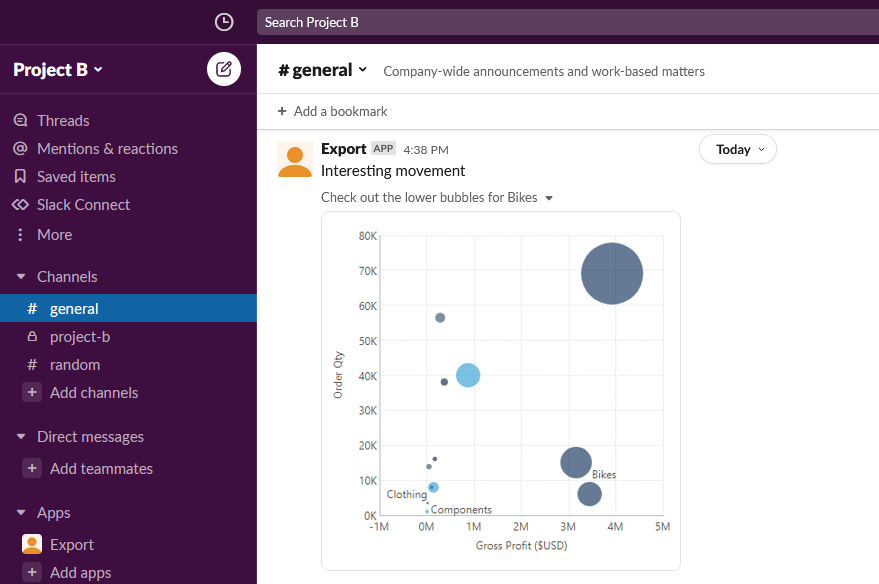Click the plus icon for Add teammates

pos(32,468)
